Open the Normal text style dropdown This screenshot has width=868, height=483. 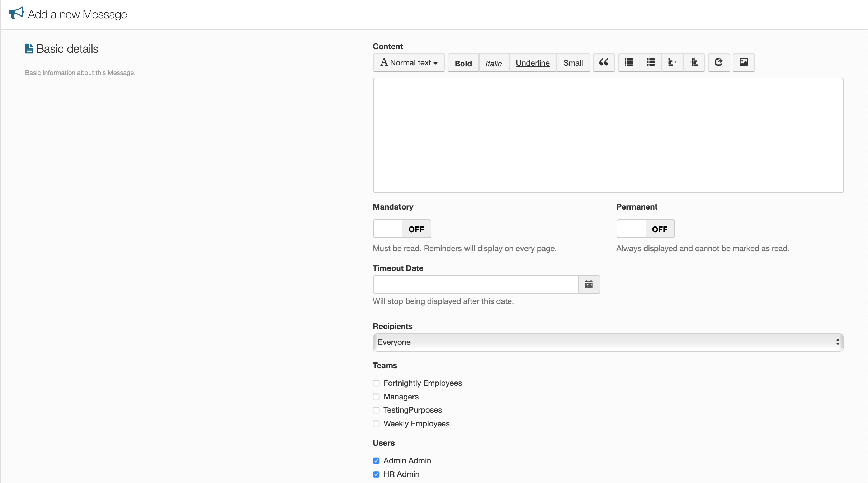[409, 63]
